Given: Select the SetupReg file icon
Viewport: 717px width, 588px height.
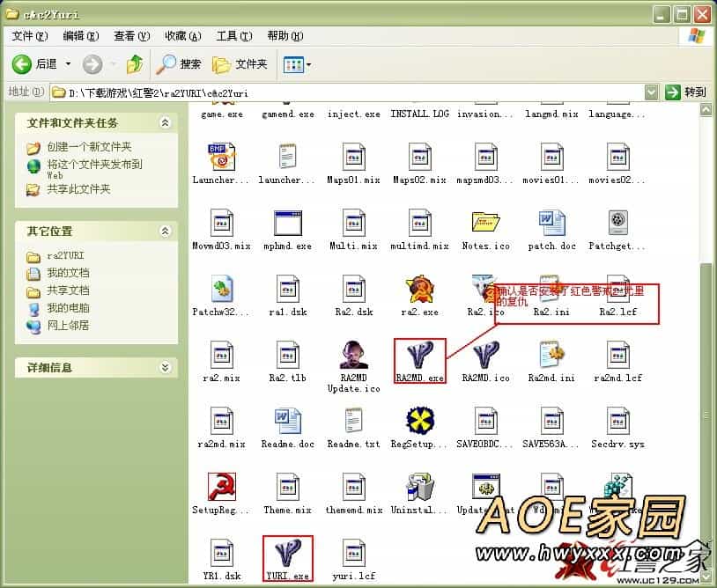Looking at the screenshot, I should tap(221, 488).
